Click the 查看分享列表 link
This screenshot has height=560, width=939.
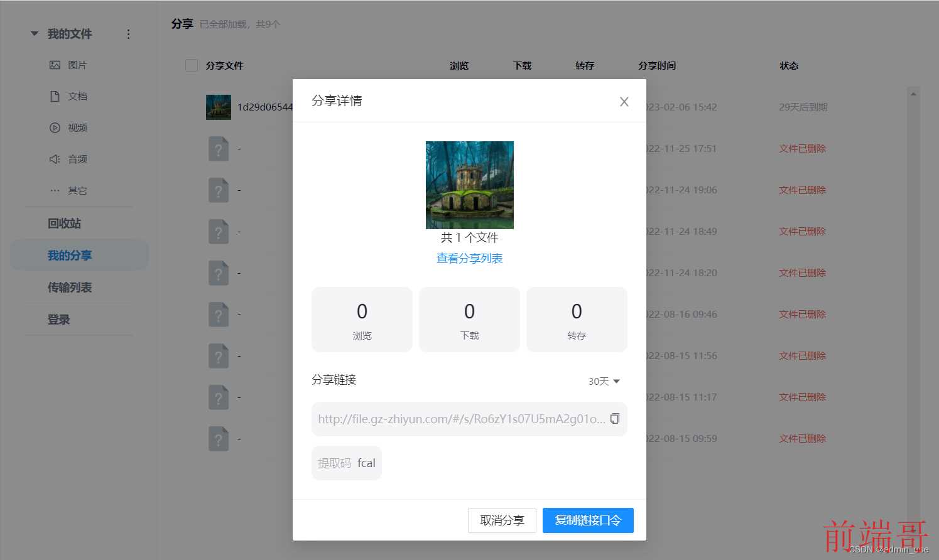tap(469, 258)
